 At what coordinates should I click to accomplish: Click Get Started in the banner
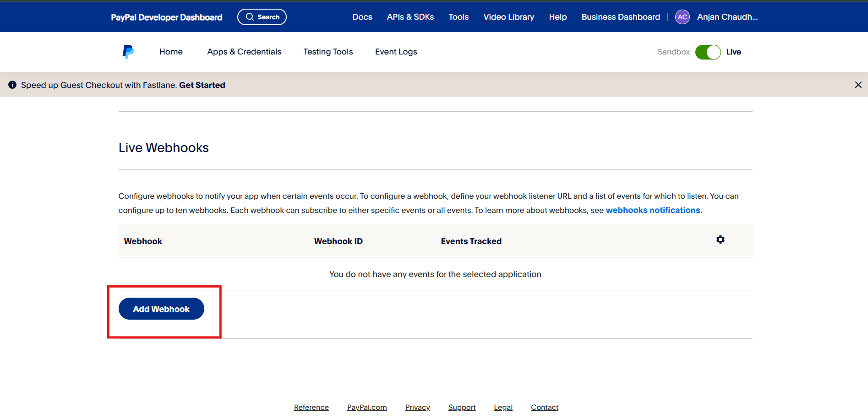tap(202, 85)
